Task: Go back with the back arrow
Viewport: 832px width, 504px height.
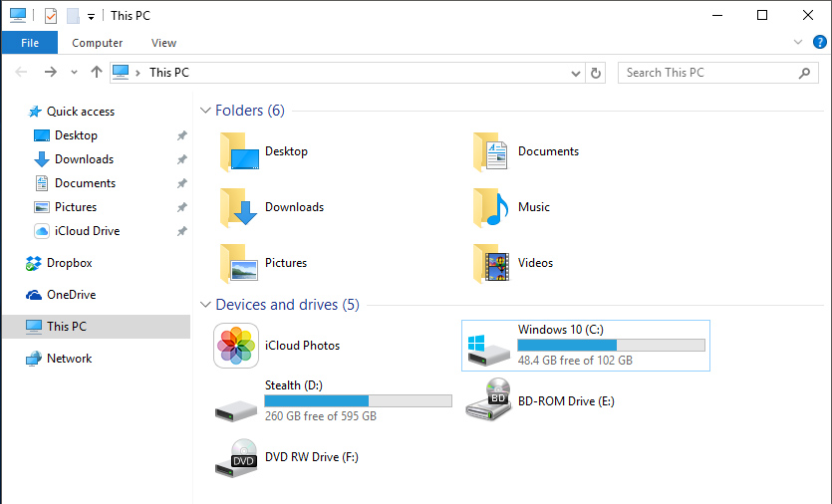Action: point(21,72)
